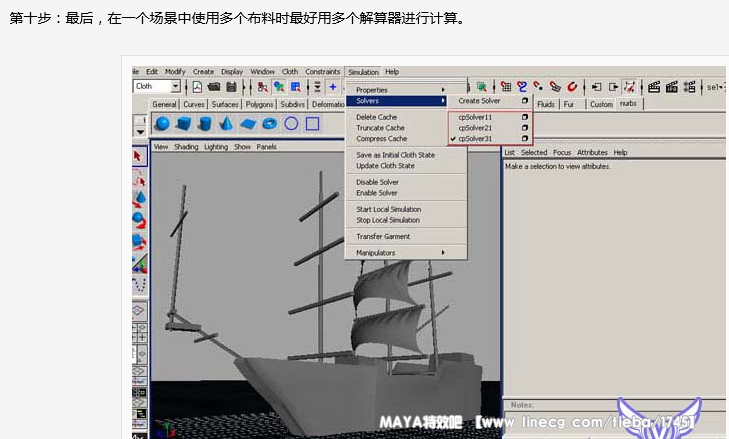Create a NURBS cylinder from the shelf
This screenshot has height=439, width=729.
pyautogui.click(x=204, y=124)
